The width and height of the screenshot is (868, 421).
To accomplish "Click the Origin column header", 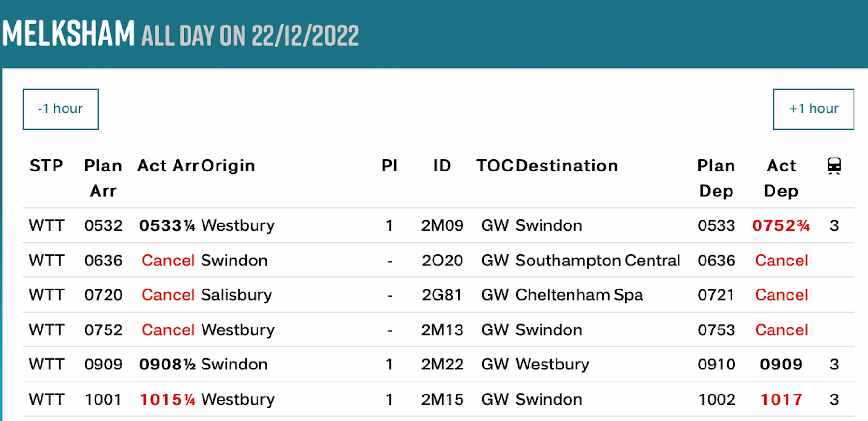I will (x=228, y=166).
